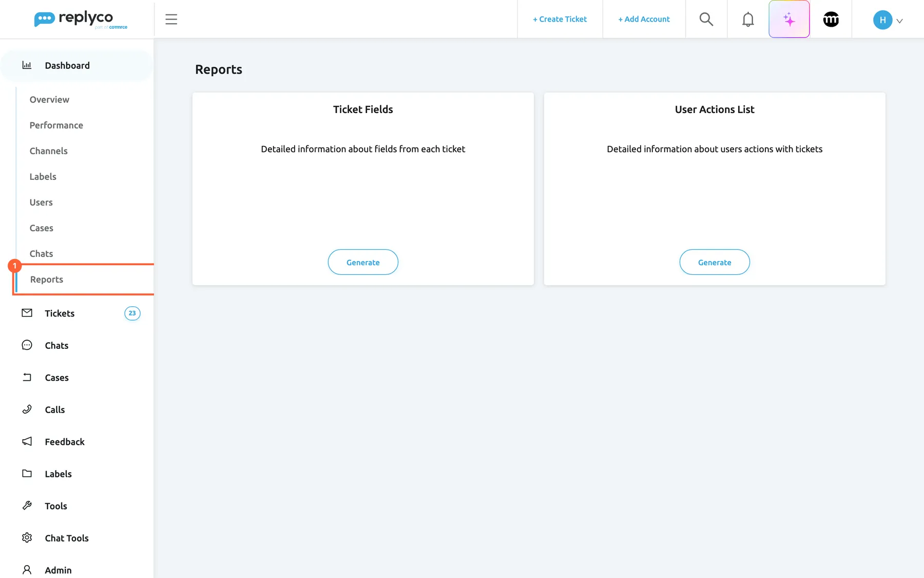Open Labels under Dashboard submenu
The width and height of the screenshot is (924, 578).
tap(43, 177)
